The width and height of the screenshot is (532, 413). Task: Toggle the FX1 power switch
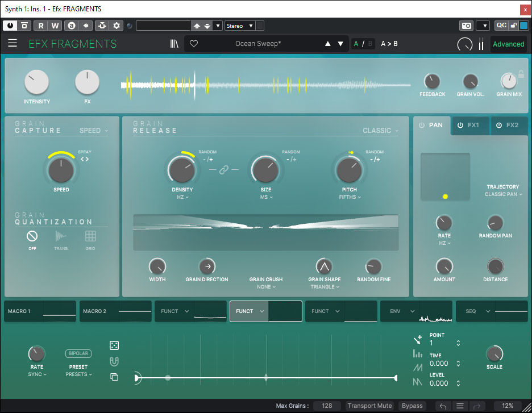pos(460,126)
